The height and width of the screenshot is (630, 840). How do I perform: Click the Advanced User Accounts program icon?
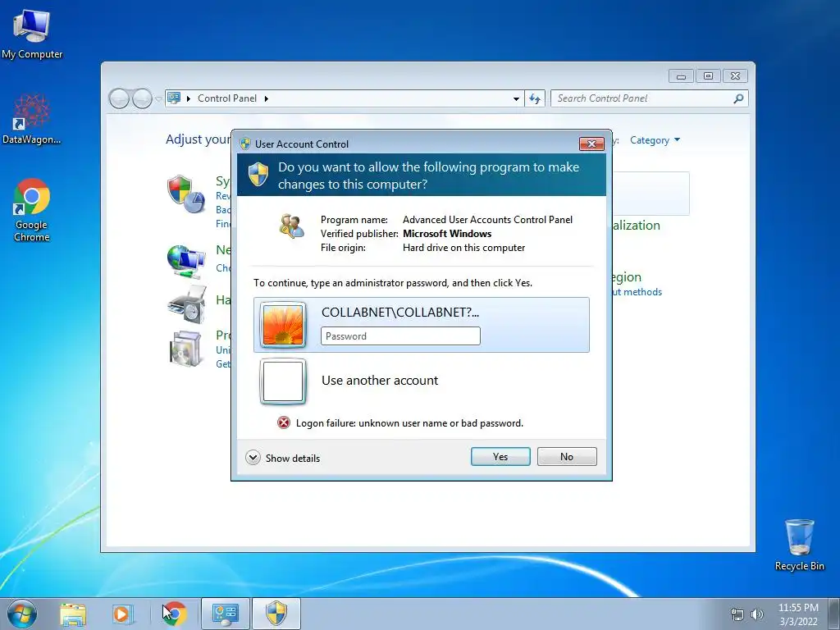291,226
